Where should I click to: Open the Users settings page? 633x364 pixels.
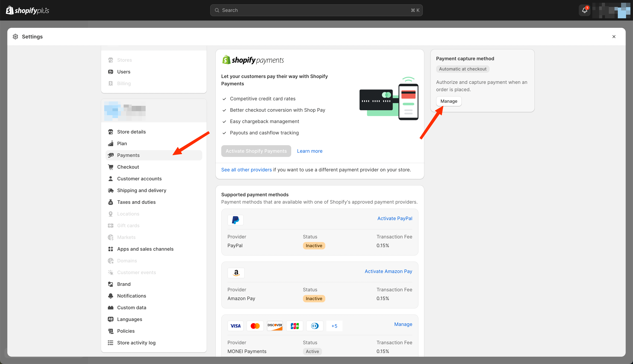154,72
